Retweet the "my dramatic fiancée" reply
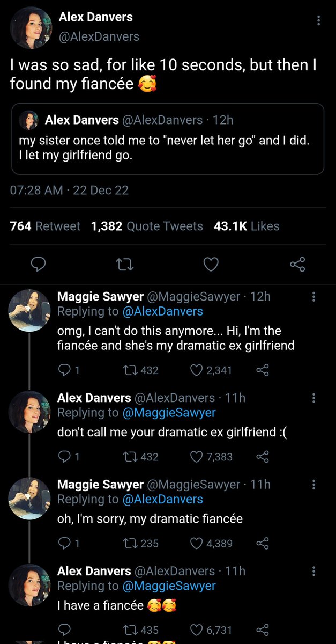Screen dimensions: 336x644 pyautogui.click(x=130, y=543)
